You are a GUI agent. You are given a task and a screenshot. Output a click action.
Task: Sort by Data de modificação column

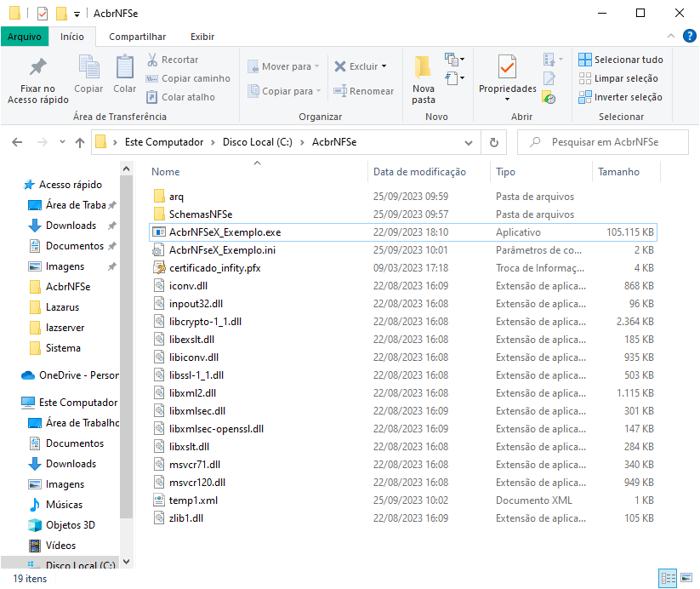tap(419, 172)
